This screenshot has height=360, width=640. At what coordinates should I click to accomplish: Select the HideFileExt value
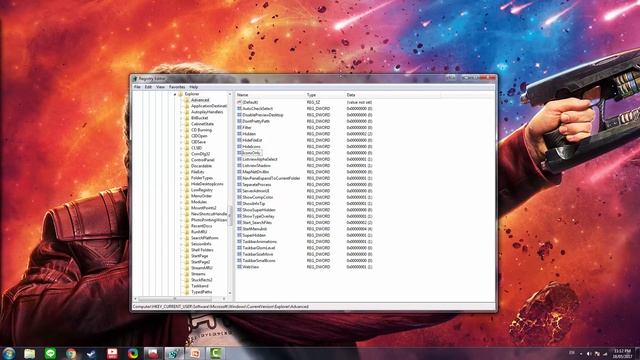[x=252, y=140]
